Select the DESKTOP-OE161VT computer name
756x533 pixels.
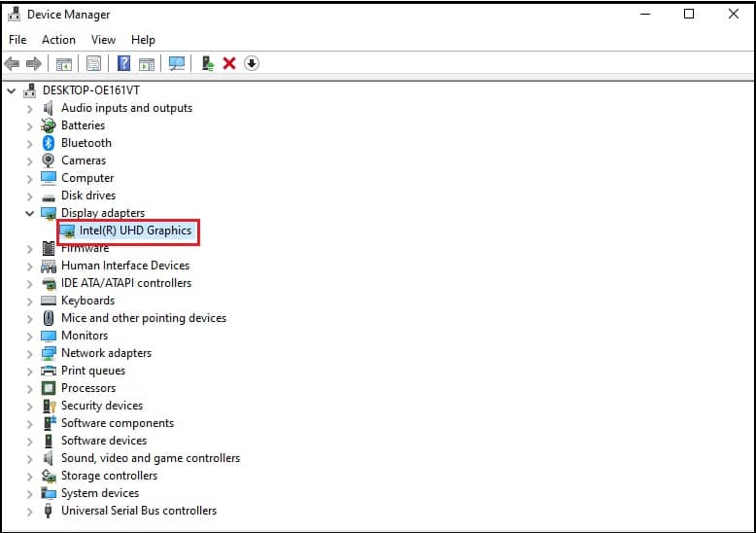coord(91,90)
